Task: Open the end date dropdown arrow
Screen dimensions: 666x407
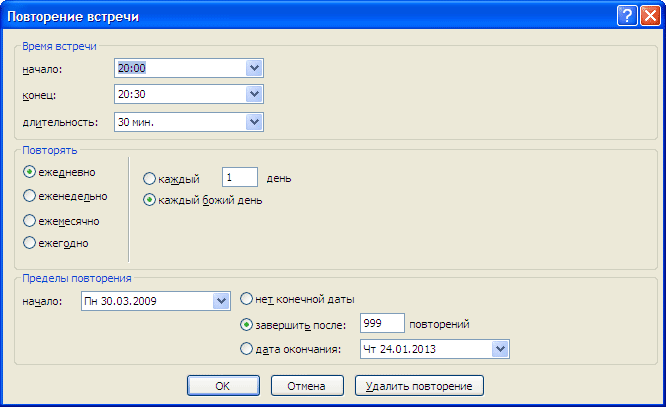Action: click(500, 349)
